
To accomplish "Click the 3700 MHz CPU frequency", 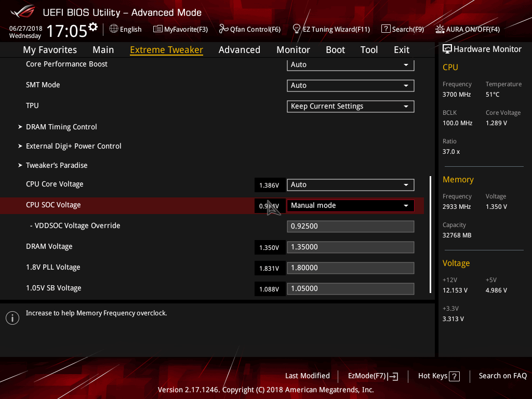I will coord(456,95).
